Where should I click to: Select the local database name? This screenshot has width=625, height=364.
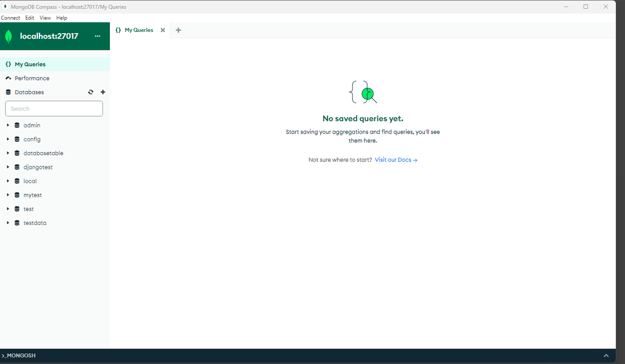pyautogui.click(x=30, y=181)
